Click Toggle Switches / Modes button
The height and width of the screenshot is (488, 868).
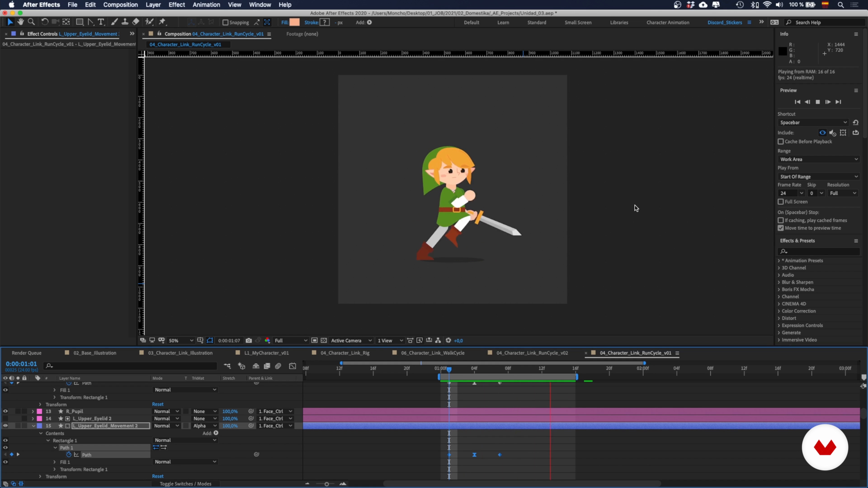(185, 484)
